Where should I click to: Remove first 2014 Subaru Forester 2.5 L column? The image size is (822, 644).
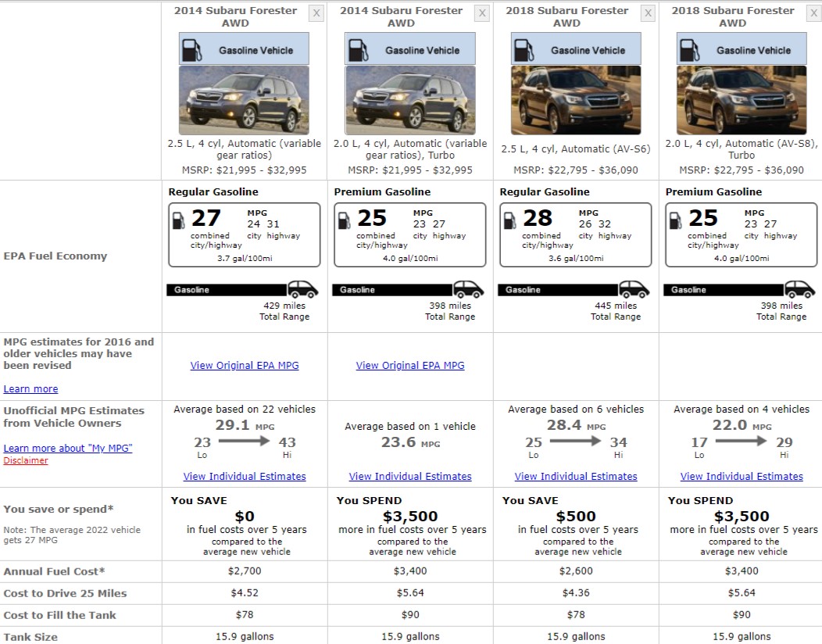(x=316, y=13)
